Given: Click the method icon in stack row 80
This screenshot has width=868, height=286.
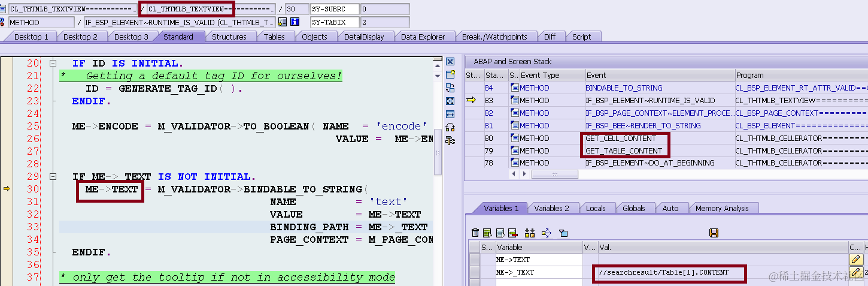Looking at the screenshot, I should [x=515, y=138].
